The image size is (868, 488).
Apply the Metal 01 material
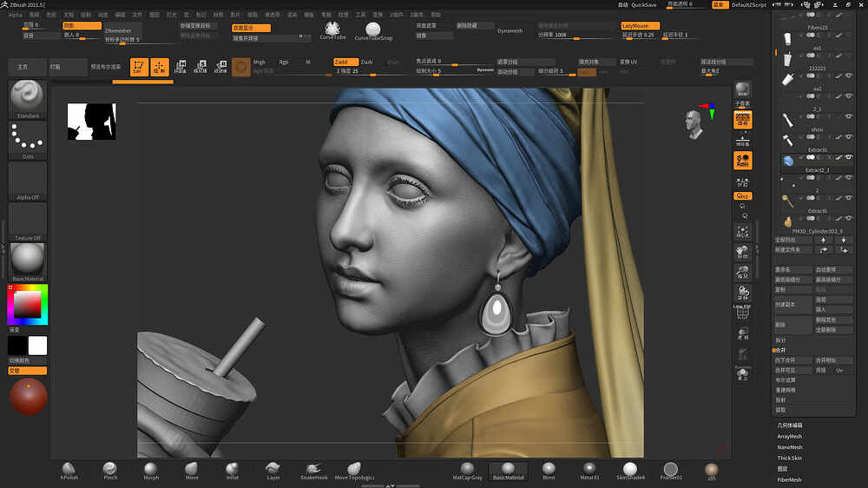(x=589, y=471)
